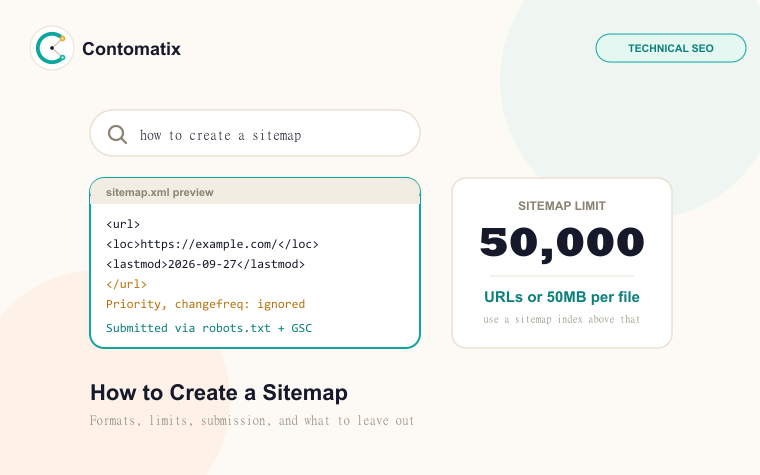760x475 pixels.
Task: Click the magnifying glass search icon
Action: (x=117, y=134)
